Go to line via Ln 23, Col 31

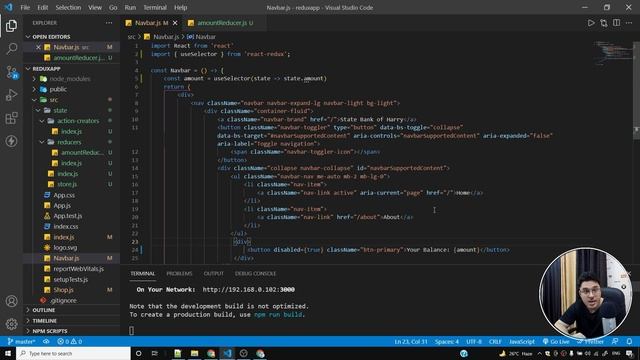[411, 341]
